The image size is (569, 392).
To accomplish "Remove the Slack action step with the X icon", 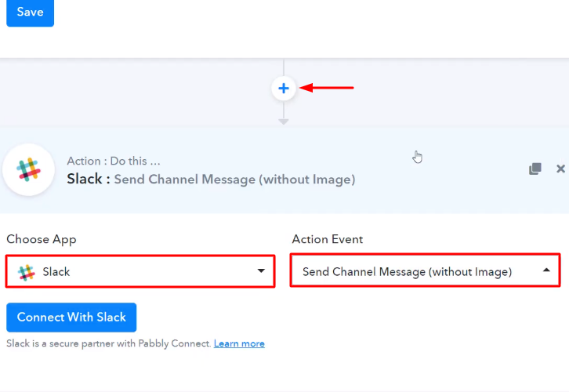I will point(560,169).
